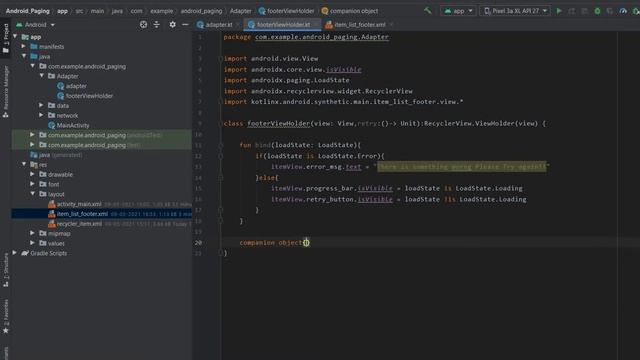Click the run with coverage icon
The image size is (640, 360).
pyautogui.click(x=610, y=11)
